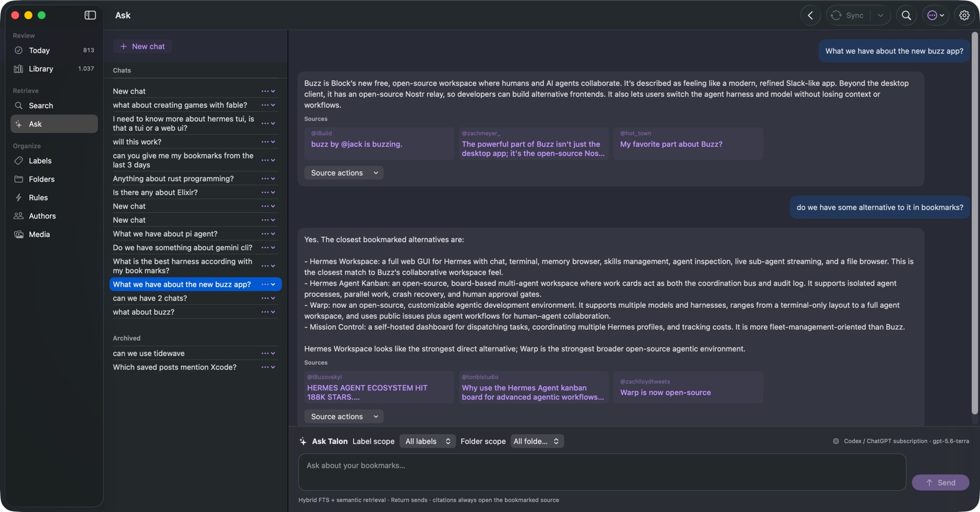
Task: Select Search in the sidebar
Action: 54,106
